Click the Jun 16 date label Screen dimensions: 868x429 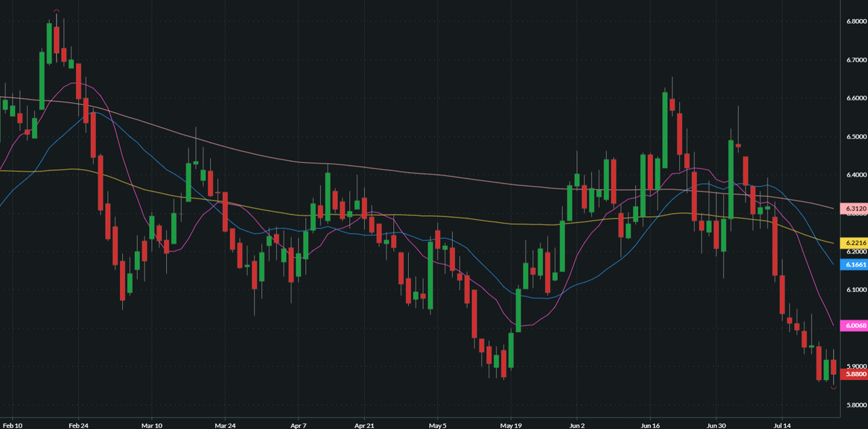650,426
